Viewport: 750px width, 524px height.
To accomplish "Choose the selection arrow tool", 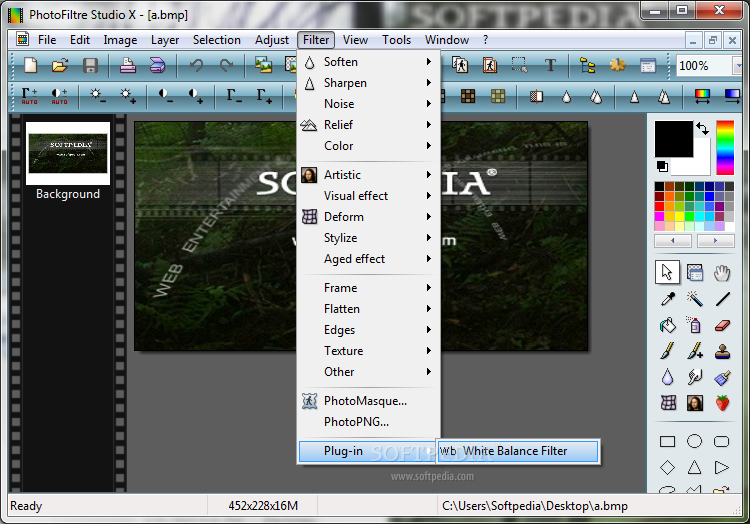I will pyautogui.click(x=667, y=273).
